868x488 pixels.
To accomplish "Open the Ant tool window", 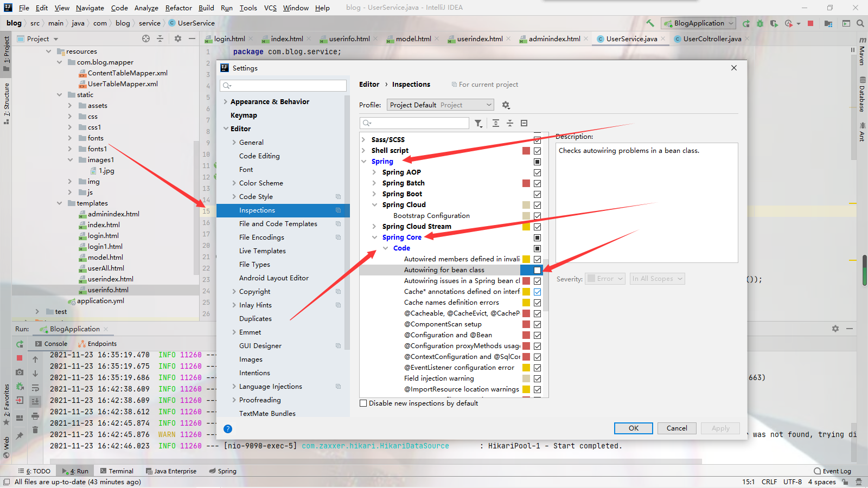I will click(862, 132).
